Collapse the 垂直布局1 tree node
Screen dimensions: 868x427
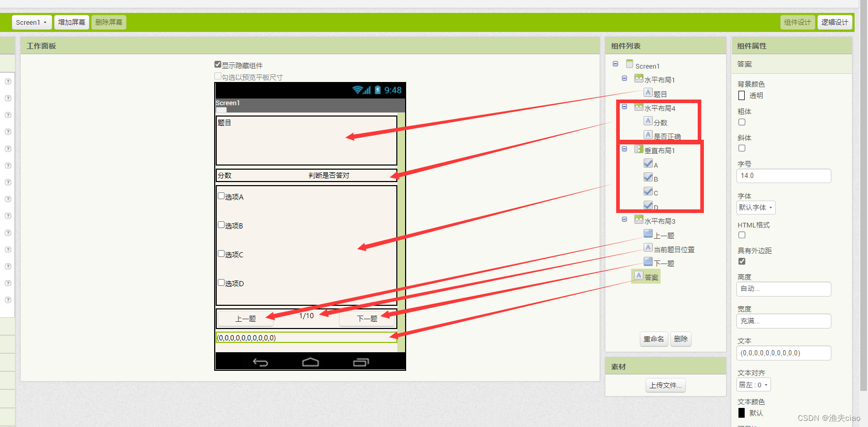click(624, 149)
